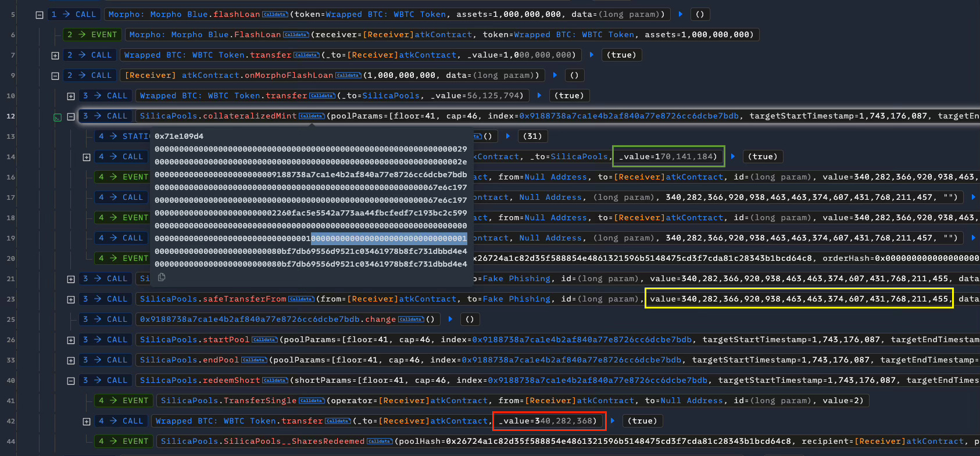Collapse the Morpho Blue.flashLoan call row
Viewport: 980px width, 456px height.
point(40,15)
